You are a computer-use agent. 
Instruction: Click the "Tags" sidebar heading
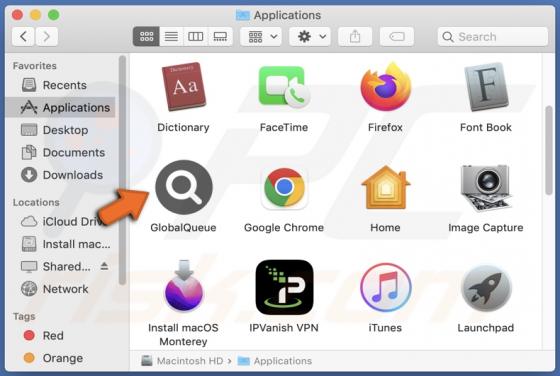(24, 316)
